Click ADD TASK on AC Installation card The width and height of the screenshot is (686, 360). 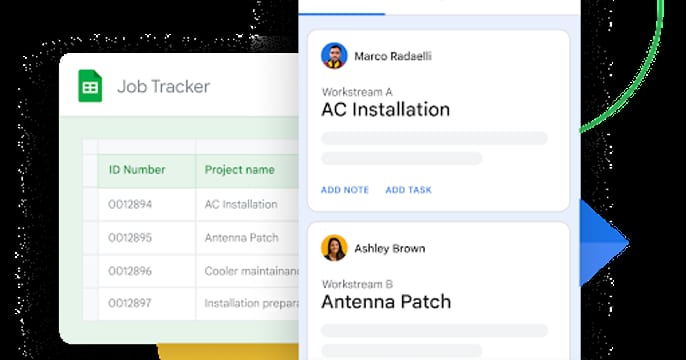click(x=409, y=190)
